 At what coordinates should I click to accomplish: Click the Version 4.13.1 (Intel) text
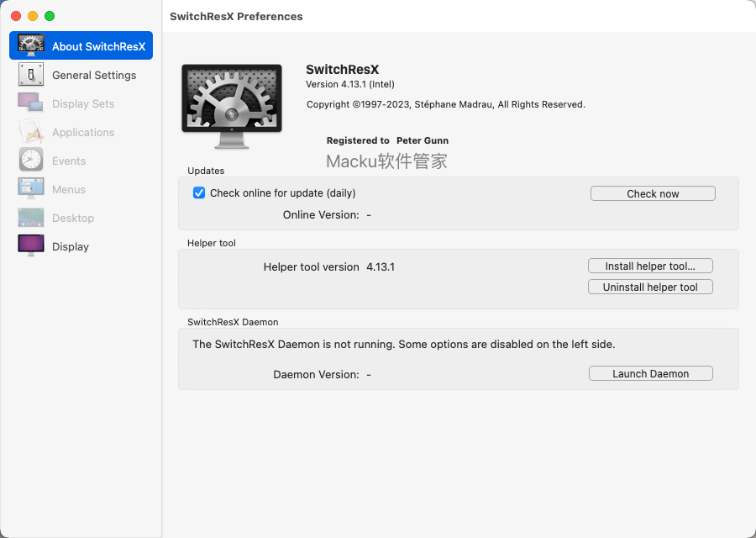pyautogui.click(x=350, y=84)
